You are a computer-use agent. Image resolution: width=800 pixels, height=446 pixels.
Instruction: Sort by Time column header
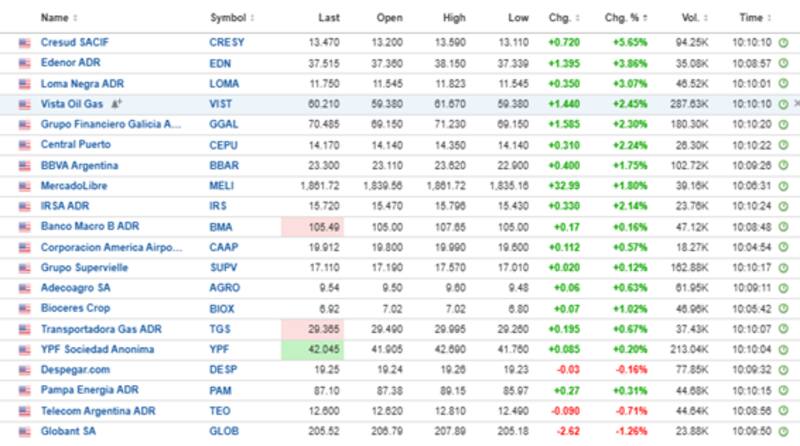750,18
